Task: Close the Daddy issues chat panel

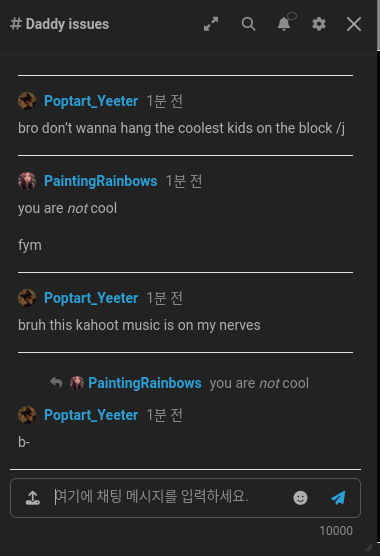Action: click(354, 24)
